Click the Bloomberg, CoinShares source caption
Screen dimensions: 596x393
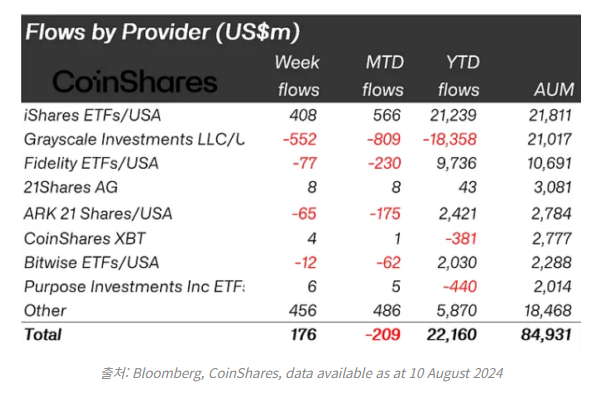[302, 373]
